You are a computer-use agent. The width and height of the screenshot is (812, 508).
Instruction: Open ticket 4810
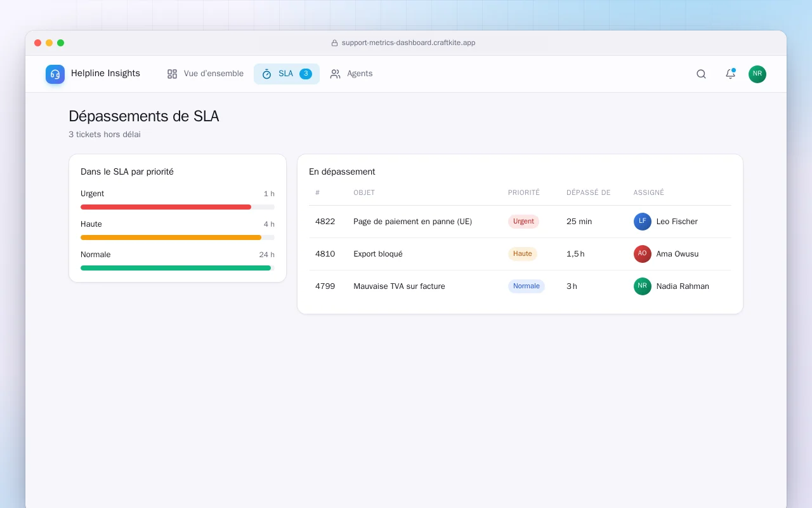[325, 254]
